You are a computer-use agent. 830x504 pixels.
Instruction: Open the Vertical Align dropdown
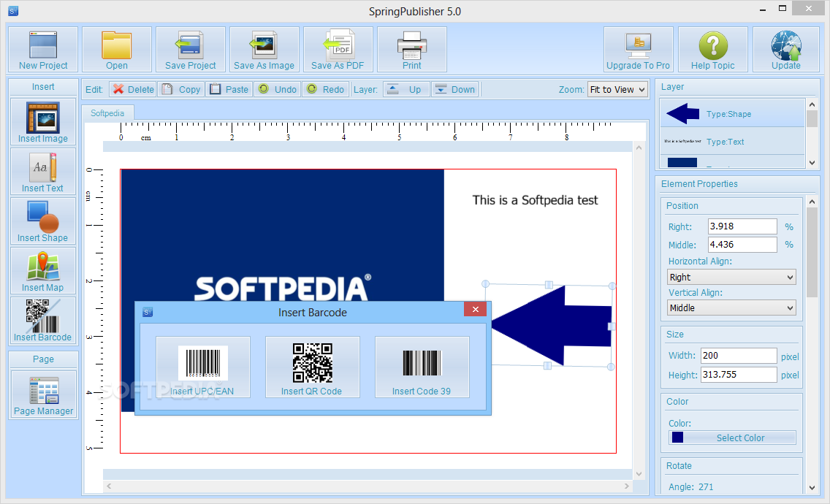pyautogui.click(x=731, y=308)
